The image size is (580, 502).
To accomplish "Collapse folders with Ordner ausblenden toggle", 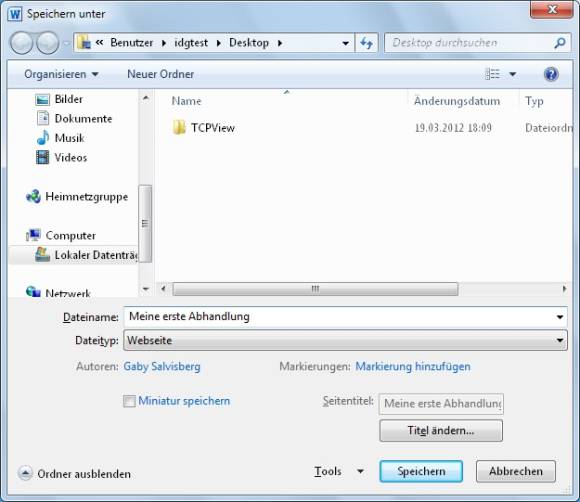I will pos(25,473).
